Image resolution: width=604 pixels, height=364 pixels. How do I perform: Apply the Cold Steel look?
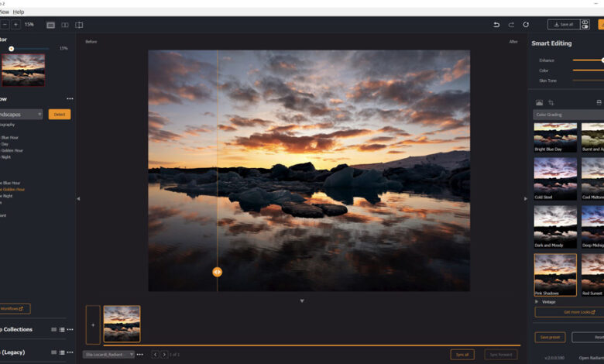[x=555, y=178]
